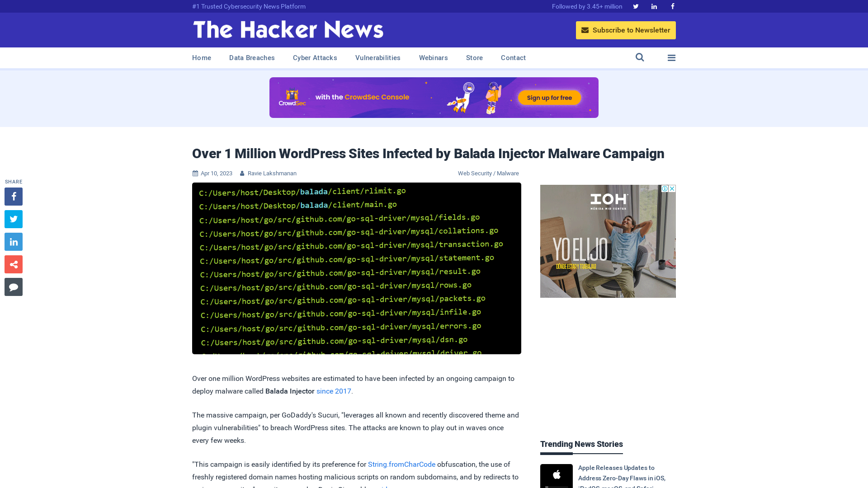Click the hamburger menu icon top right

pyautogui.click(x=671, y=58)
